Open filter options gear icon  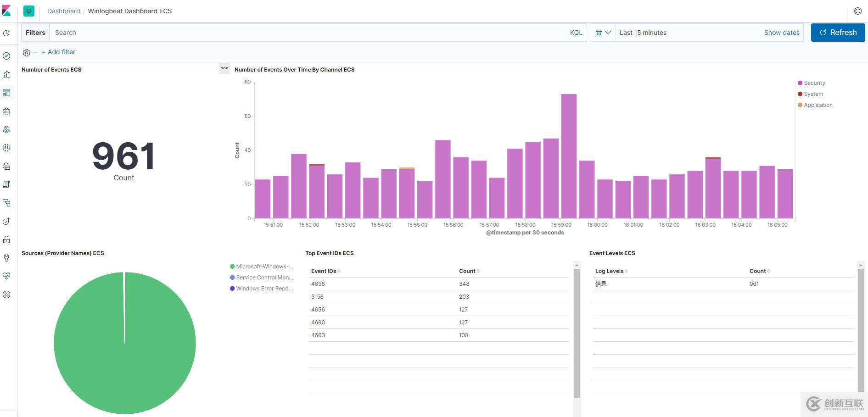coord(27,53)
